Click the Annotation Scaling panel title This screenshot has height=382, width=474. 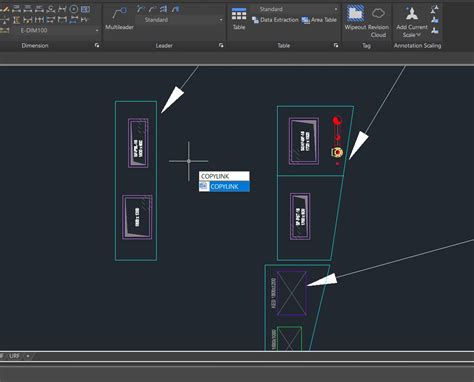coord(417,45)
